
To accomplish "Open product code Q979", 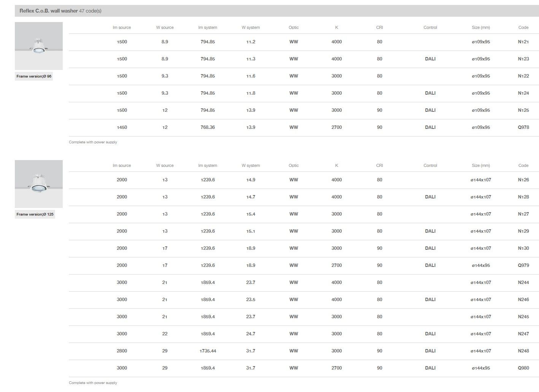I will click(x=523, y=265).
